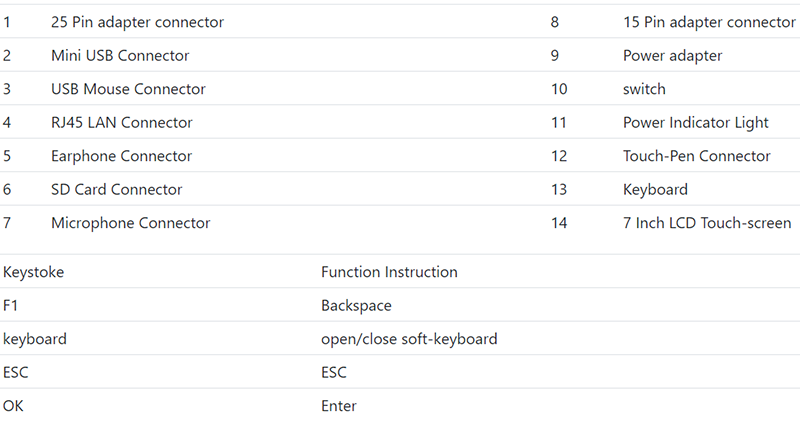Select RJ45 LAN Connector label
This screenshot has width=800, height=422.
121,122
